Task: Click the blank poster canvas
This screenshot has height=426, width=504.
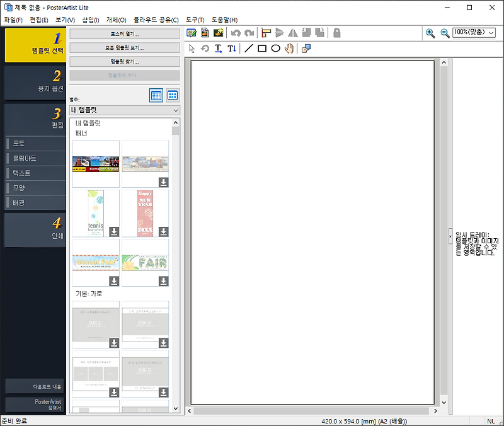Action: tap(312, 232)
